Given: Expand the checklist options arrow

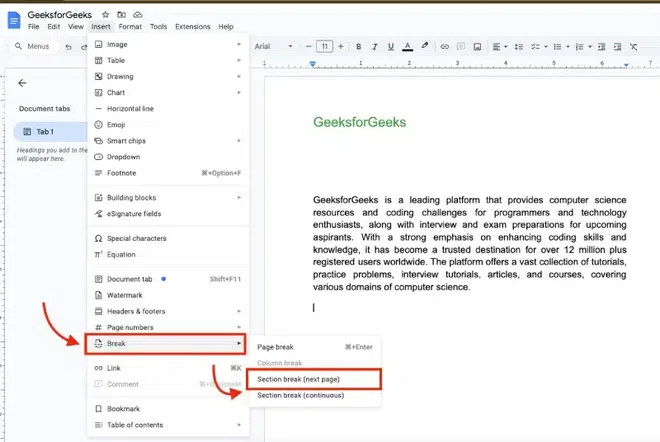Looking at the screenshot, I should (546, 47).
